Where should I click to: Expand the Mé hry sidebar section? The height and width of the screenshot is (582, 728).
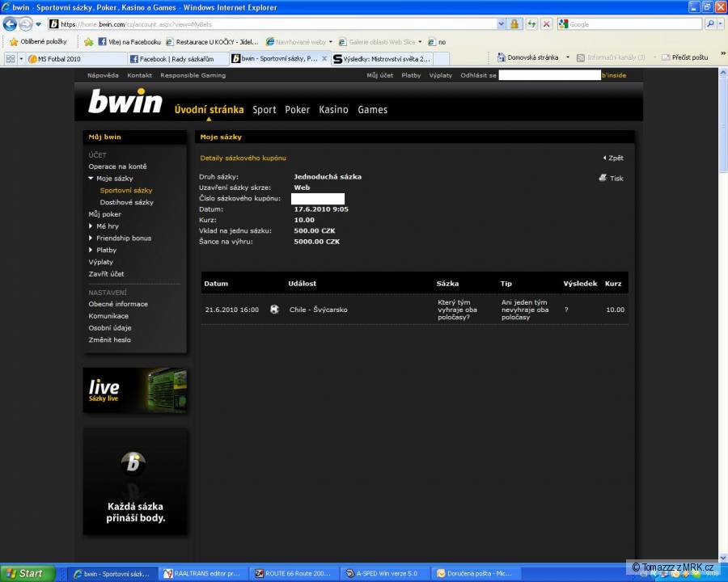click(91, 226)
